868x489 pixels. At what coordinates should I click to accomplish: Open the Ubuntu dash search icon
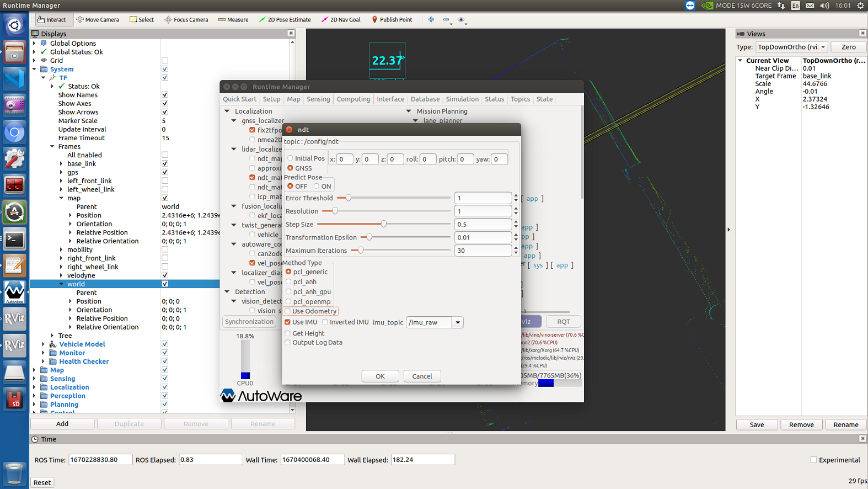coord(14,25)
